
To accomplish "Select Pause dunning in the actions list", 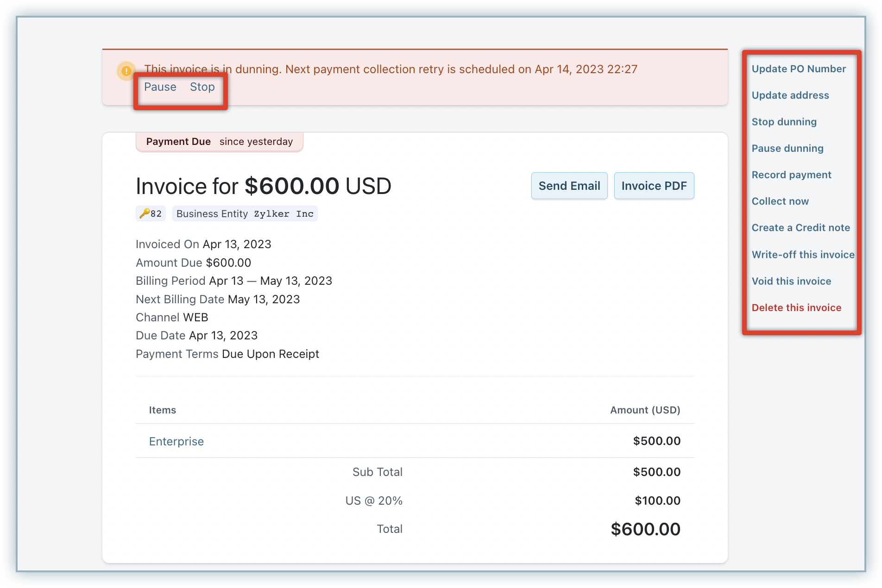I will click(787, 148).
